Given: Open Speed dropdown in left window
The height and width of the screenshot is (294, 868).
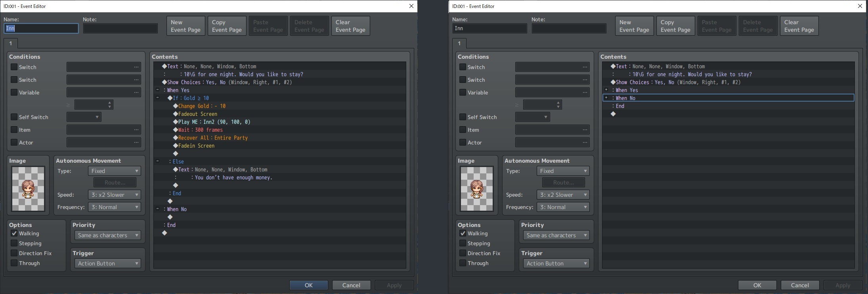Looking at the screenshot, I should [x=115, y=195].
